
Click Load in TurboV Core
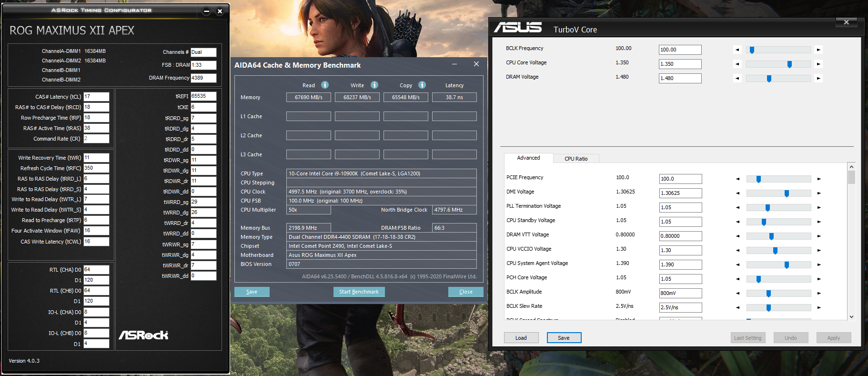point(521,338)
